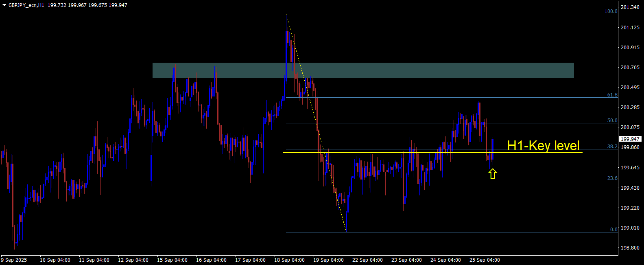Click 200.705 on the price scale
Viewport: 644px width, 265px height.
630,68
